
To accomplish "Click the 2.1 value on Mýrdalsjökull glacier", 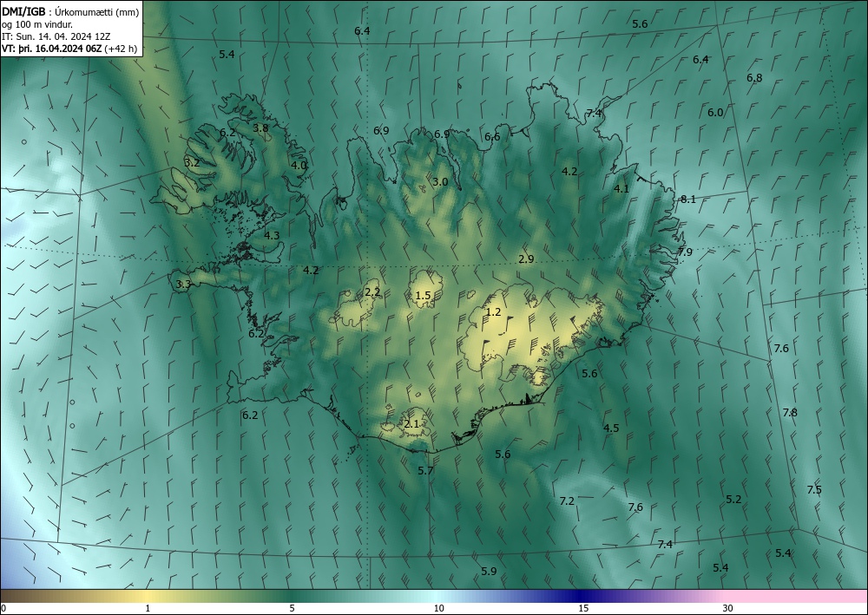I will (411, 424).
